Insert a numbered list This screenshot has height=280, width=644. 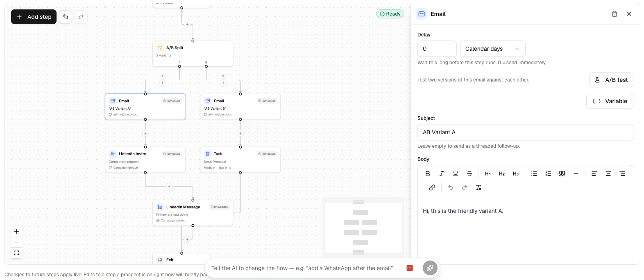548,174
